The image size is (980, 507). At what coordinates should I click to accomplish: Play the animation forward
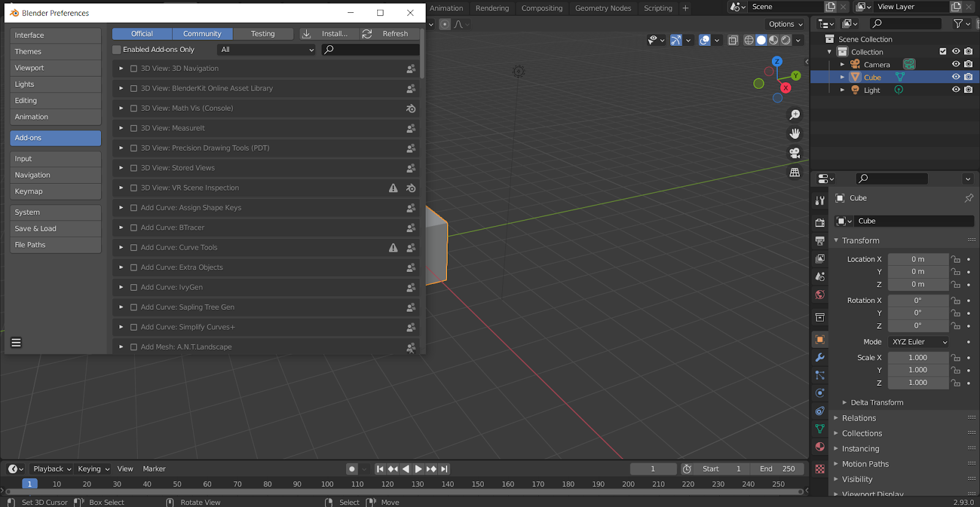[x=418, y=469]
